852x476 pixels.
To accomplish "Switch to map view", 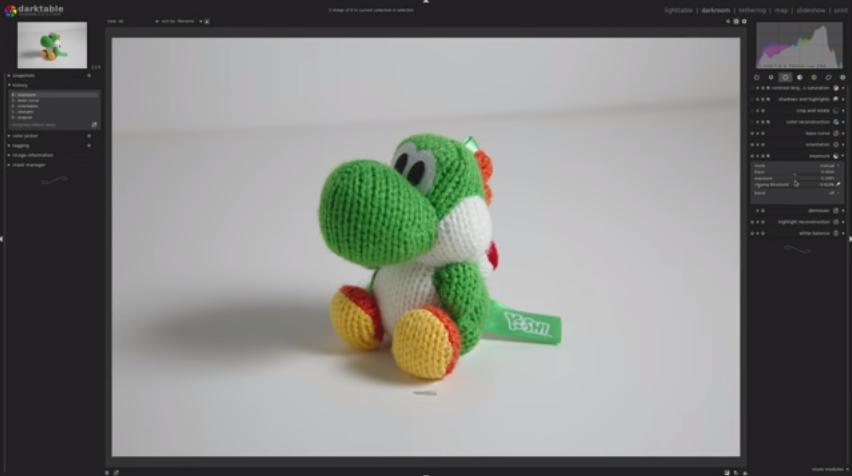I will pos(781,10).
